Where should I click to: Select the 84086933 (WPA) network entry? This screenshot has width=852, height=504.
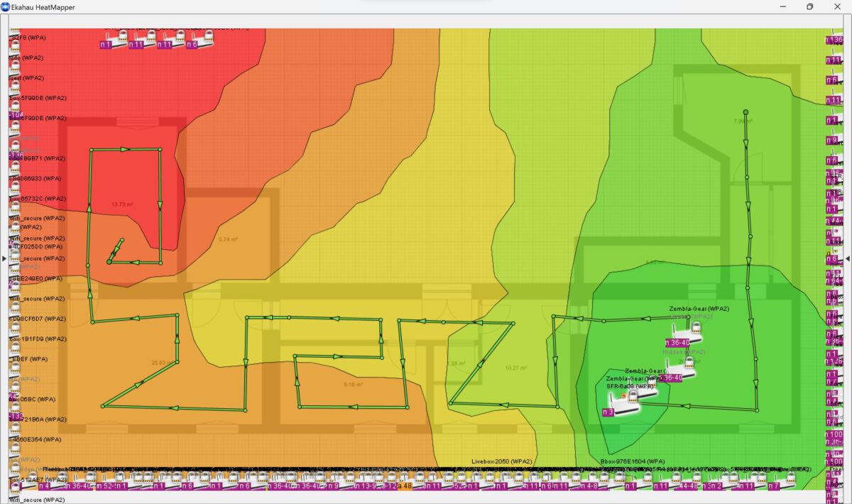[x=35, y=178]
